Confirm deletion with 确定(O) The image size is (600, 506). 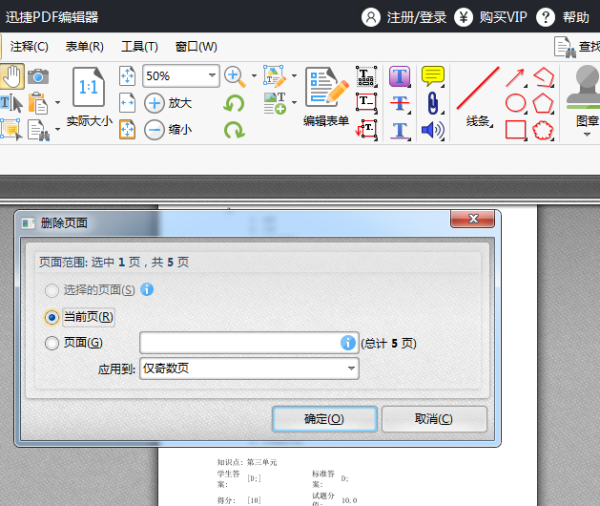324,419
